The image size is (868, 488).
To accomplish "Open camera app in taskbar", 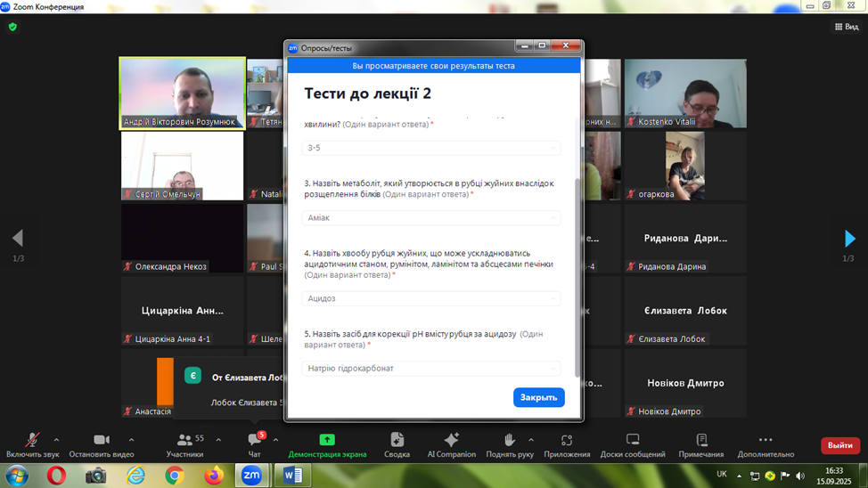I will 95,476.
